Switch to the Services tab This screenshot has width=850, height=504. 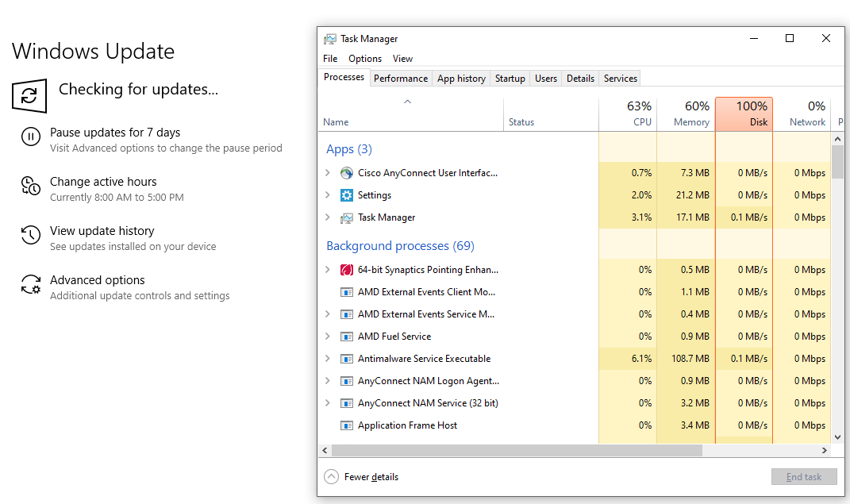coord(620,79)
